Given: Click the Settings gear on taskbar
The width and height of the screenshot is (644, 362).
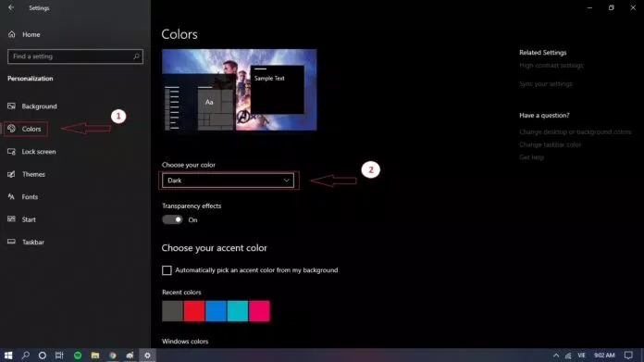Looking at the screenshot, I should click(x=147, y=355).
